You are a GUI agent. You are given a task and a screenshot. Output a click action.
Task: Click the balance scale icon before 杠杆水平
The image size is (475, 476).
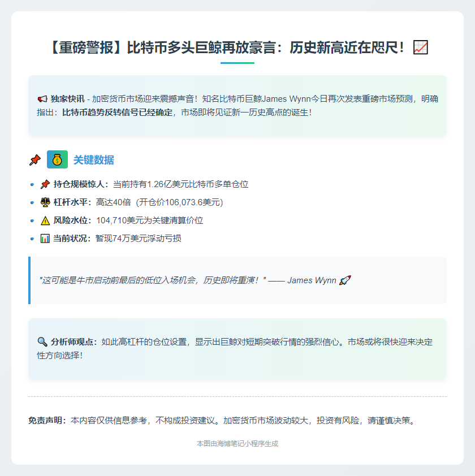[45, 202]
